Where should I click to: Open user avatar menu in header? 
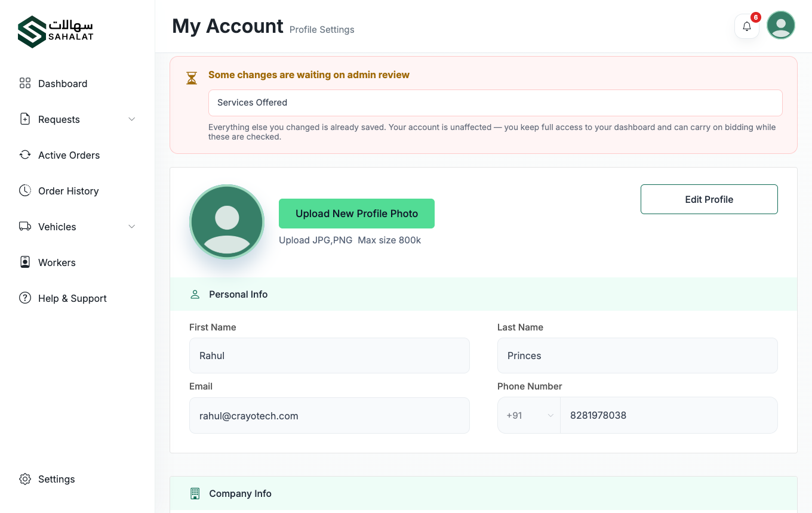click(781, 25)
